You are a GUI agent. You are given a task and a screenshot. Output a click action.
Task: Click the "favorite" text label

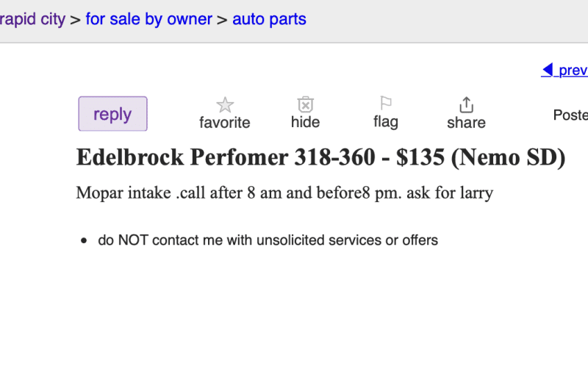click(x=225, y=123)
